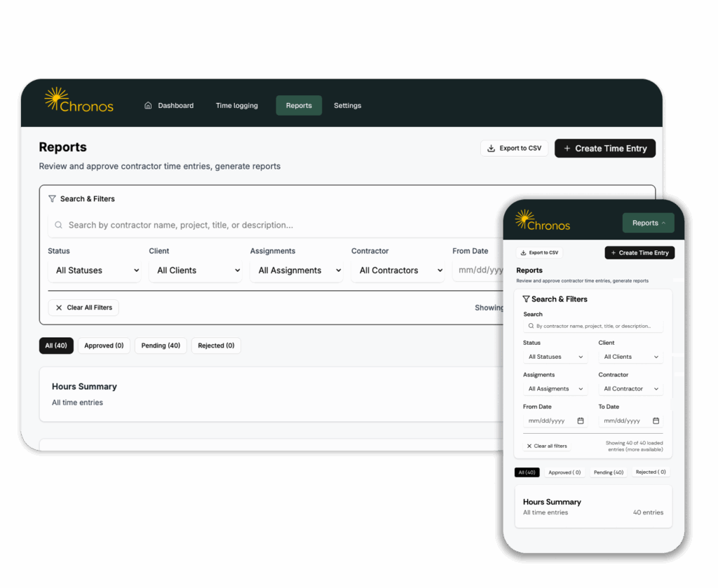Screen dimensions: 718x588
Task: Click the funnel icon next to desktop Search & Filters
Action: 52,199
